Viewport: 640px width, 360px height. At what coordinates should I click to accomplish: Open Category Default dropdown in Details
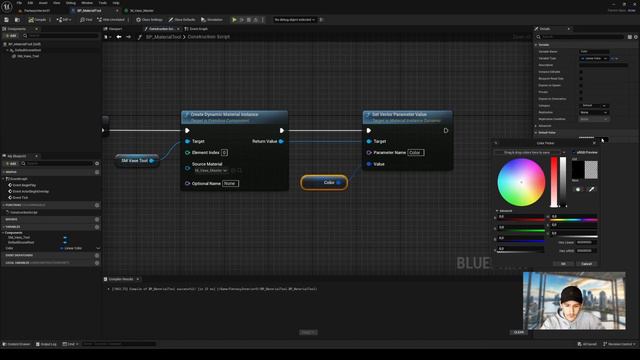pos(594,105)
